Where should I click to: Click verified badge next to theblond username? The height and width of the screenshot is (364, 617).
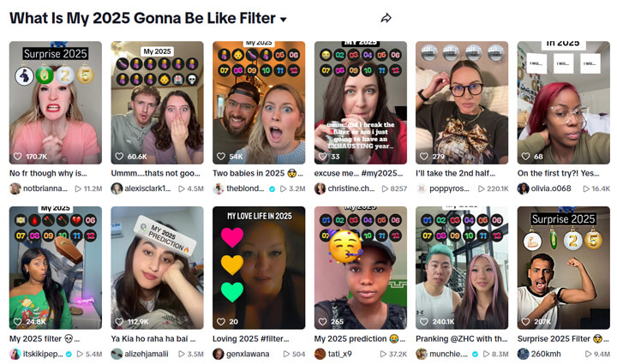click(x=272, y=188)
